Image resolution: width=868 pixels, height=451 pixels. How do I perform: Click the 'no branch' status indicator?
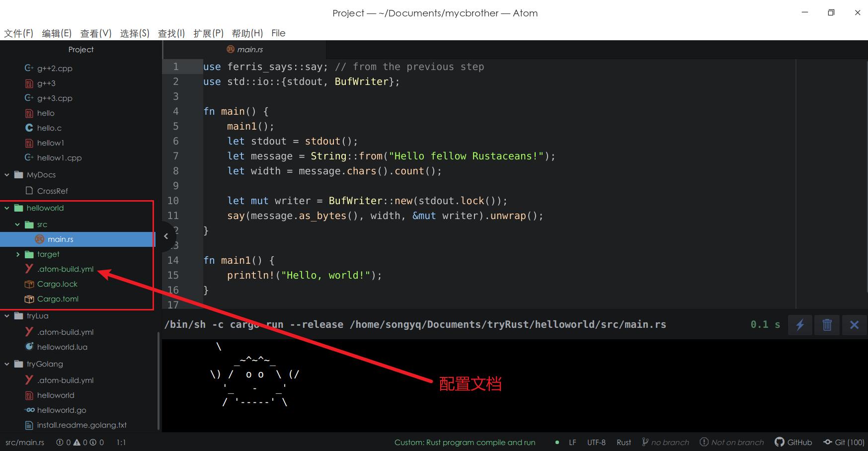666,442
